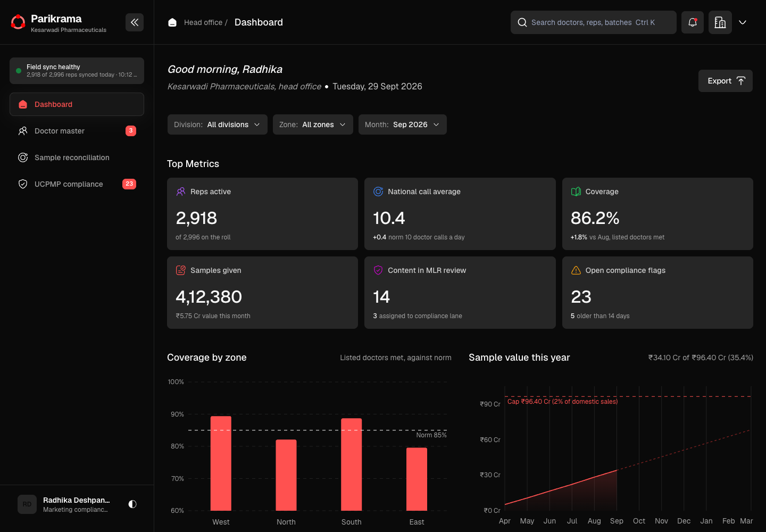The height and width of the screenshot is (532, 766).
Task: Click the West zone coverage bar
Action: 221,463
